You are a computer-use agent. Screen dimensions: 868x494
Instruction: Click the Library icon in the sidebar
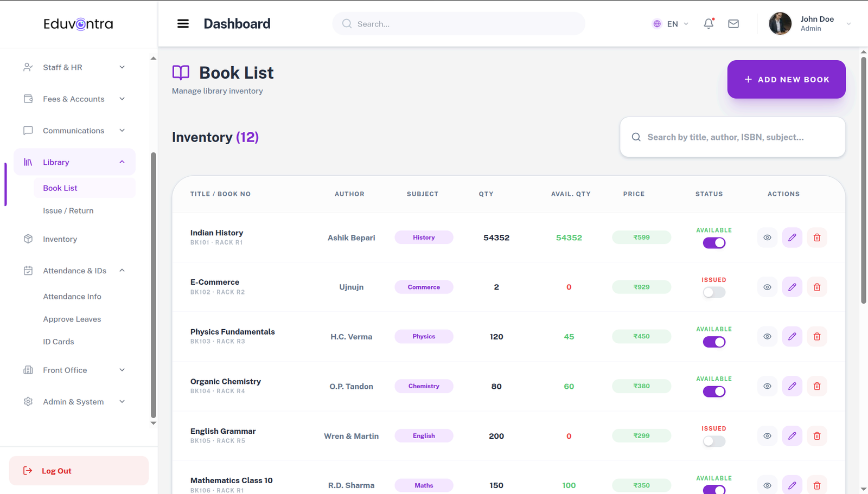[28, 162]
